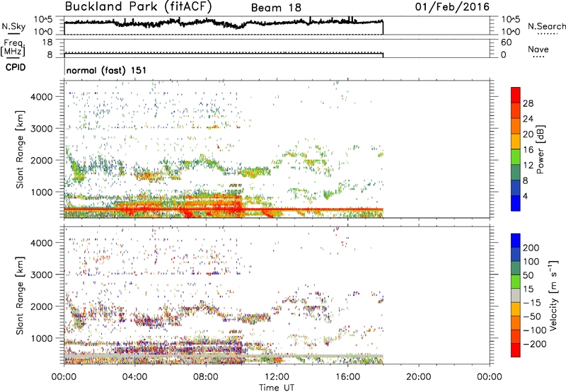
Task: Click the power colorbar value '16'
Action: [528, 150]
